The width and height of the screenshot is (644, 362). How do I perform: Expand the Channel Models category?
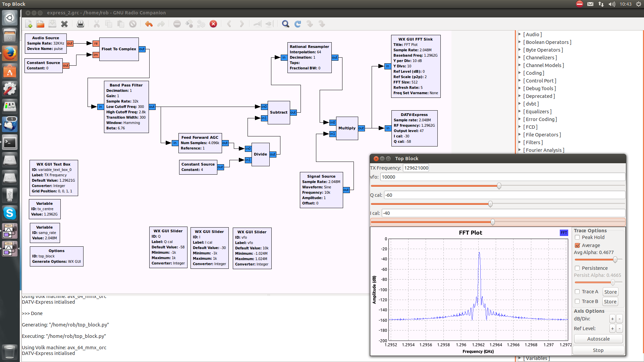[x=520, y=65]
